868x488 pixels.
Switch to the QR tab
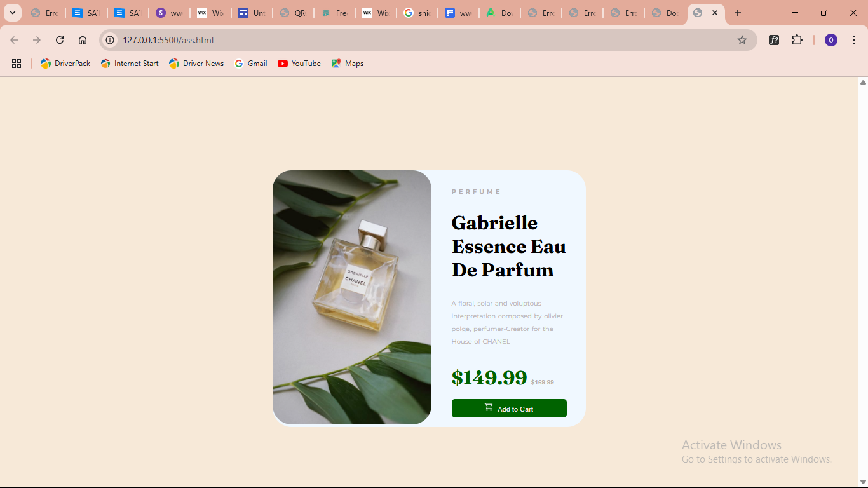(x=293, y=13)
